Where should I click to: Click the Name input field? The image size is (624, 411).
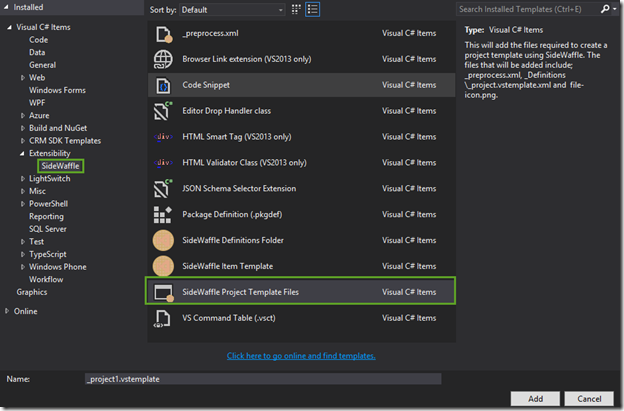(263, 379)
